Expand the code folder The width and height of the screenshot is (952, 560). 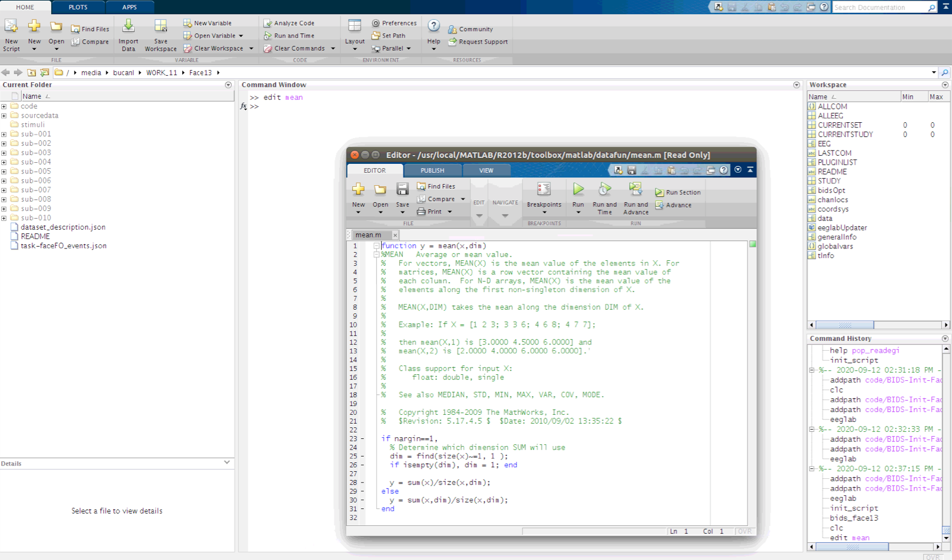click(x=4, y=106)
